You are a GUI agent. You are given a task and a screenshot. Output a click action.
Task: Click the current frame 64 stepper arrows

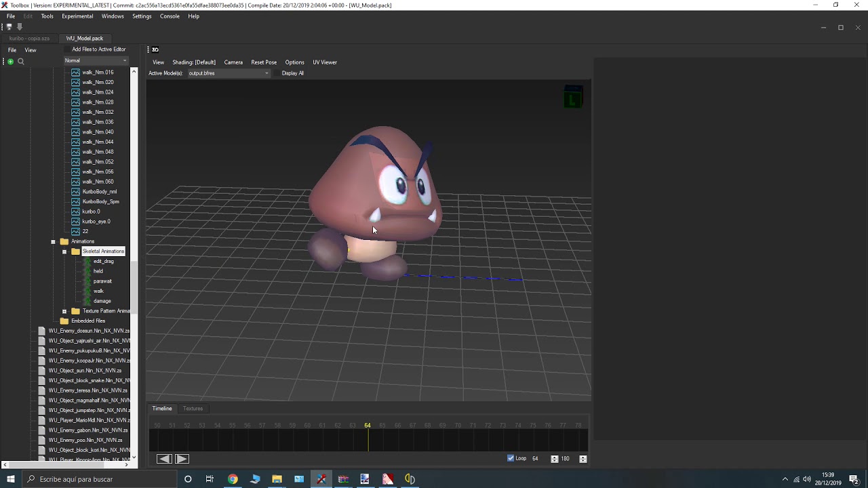pyautogui.click(x=555, y=459)
